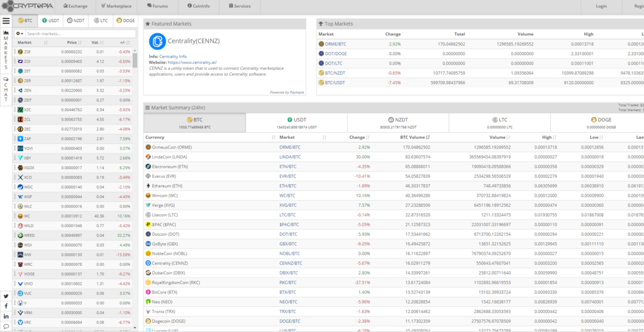Open the Centrality Info link

coord(173,57)
